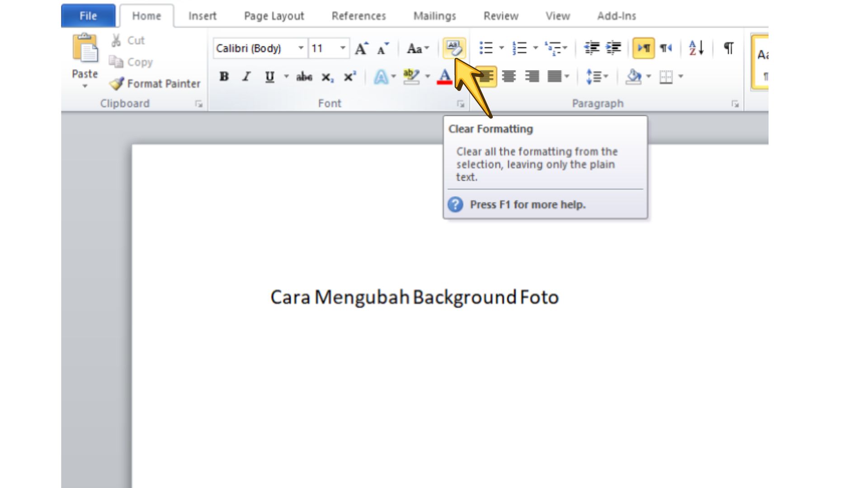This screenshot has height=488, width=868.
Task: Click the Clear Formatting eraser icon
Action: 453,48
